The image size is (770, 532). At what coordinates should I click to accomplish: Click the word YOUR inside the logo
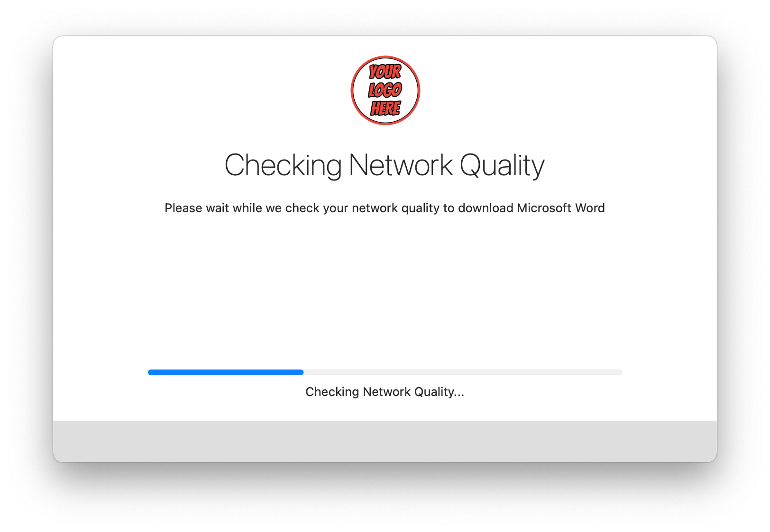pyautogui.click(x=385, y=72)
